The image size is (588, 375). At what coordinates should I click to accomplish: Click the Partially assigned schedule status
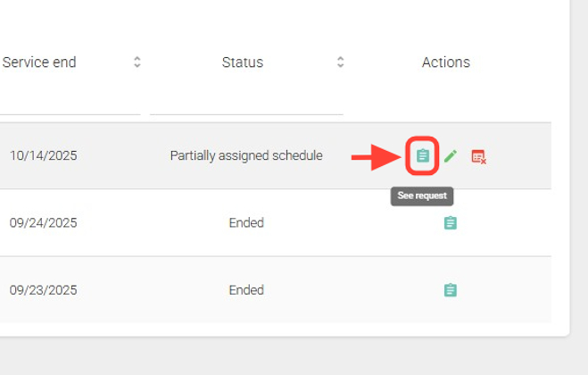click(246, 155)
